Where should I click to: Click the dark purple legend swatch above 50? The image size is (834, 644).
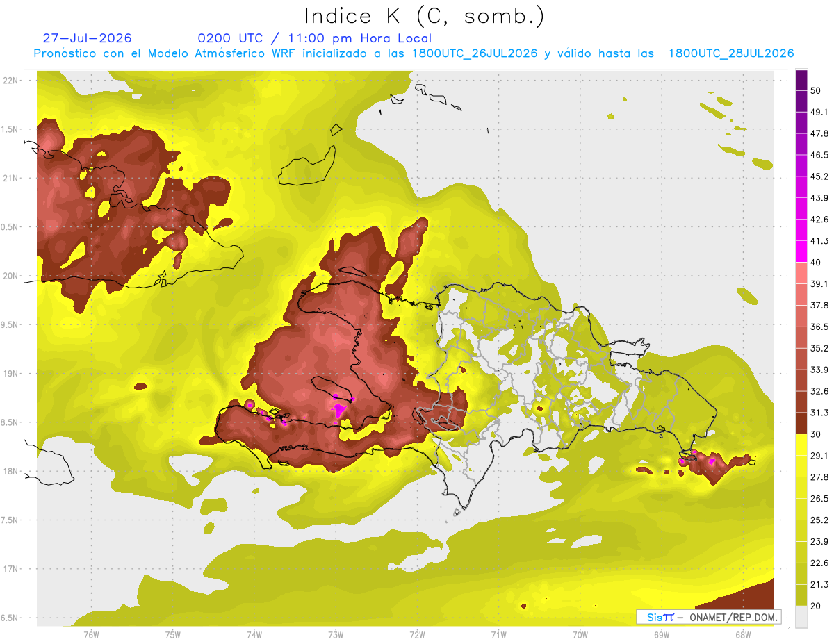click(801, 81)
